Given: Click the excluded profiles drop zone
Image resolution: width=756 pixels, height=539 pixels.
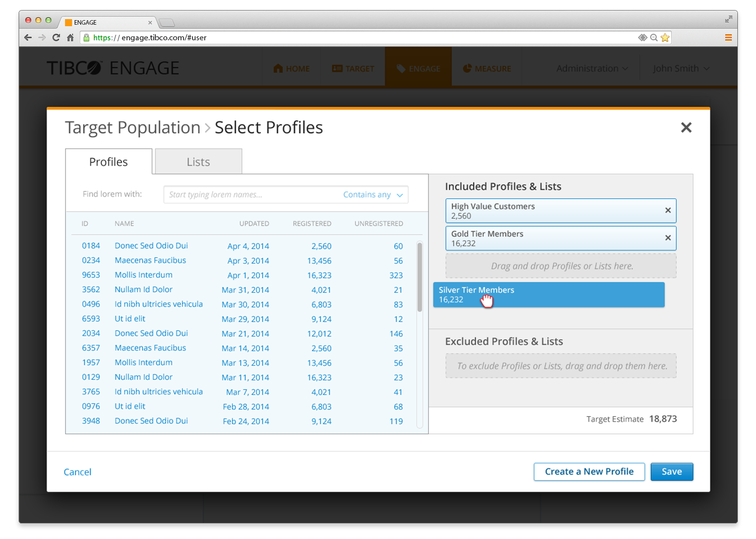Looking at the screenshot, I should [561, 366].
